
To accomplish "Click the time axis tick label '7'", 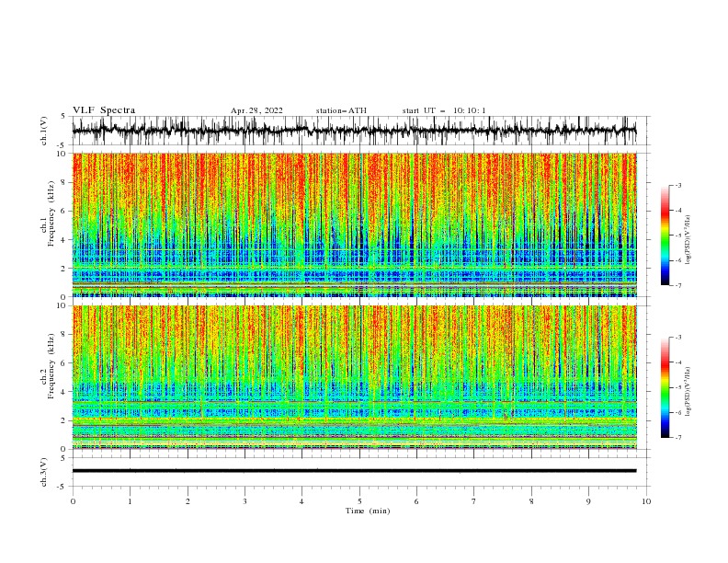I will (474, 501).
